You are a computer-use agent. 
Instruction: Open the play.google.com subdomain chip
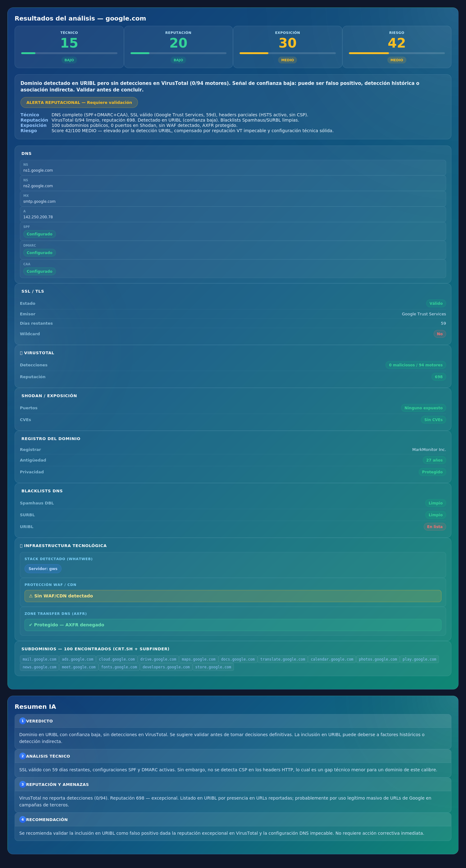(x=419, y=659)
